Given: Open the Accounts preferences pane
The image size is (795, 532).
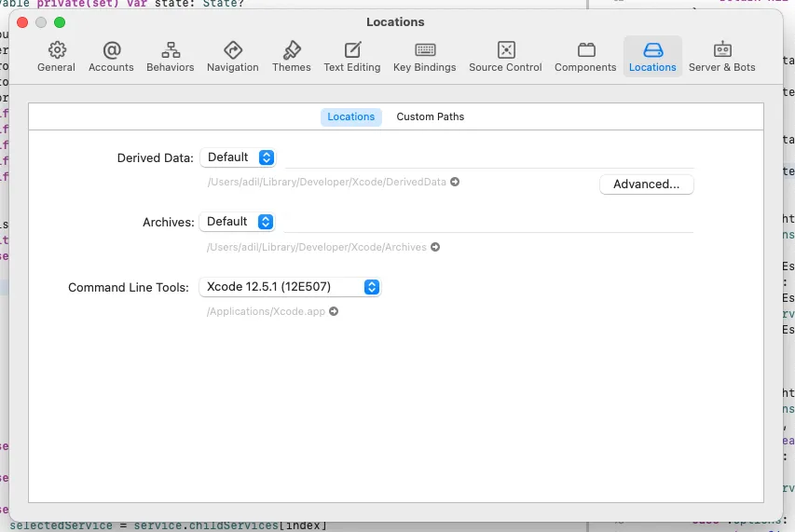Looking at the screenshot, I should (x=111, y=57).
